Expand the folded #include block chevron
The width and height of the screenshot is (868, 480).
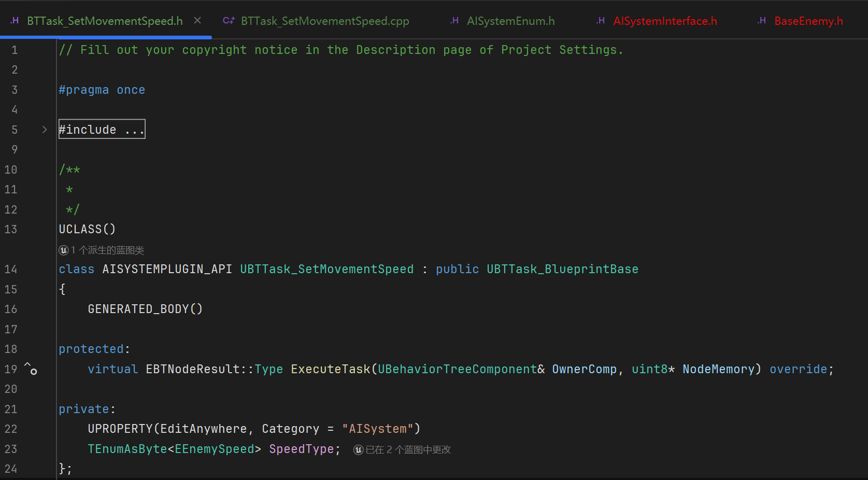tap(45, 130)
